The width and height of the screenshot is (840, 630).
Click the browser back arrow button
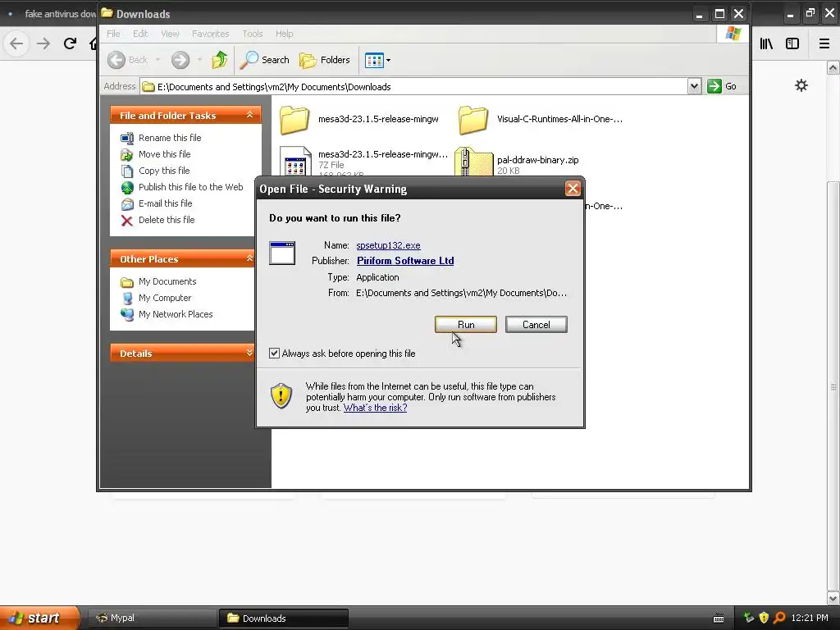16,43
